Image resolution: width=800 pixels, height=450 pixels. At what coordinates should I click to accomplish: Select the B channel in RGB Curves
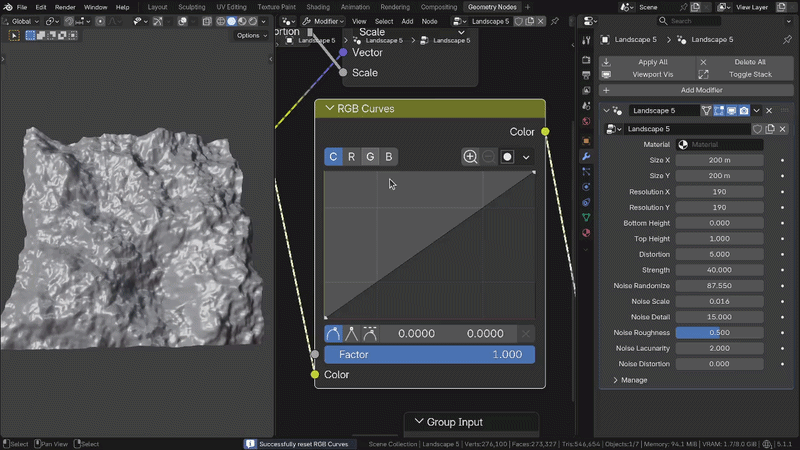click(389, 157)
